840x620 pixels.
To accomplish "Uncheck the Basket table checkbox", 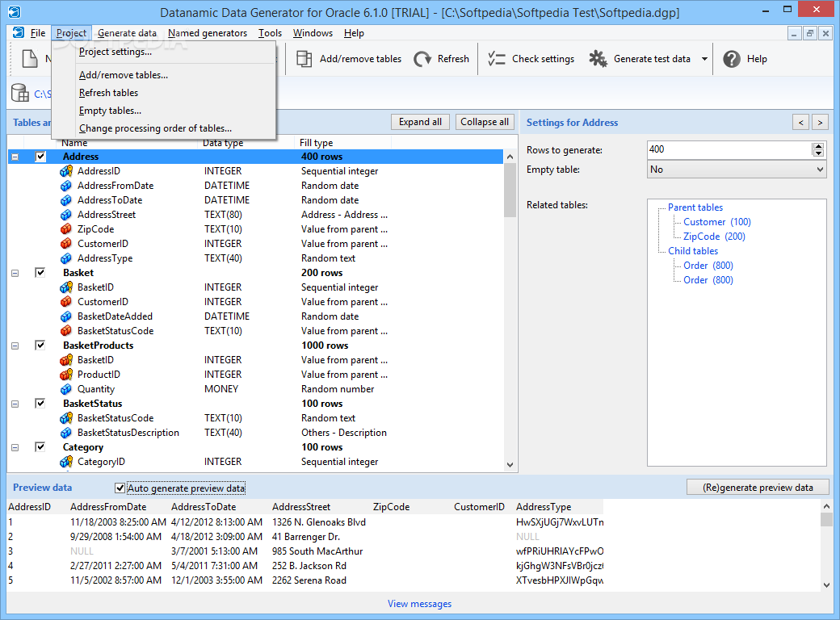I will click(40, 273).
